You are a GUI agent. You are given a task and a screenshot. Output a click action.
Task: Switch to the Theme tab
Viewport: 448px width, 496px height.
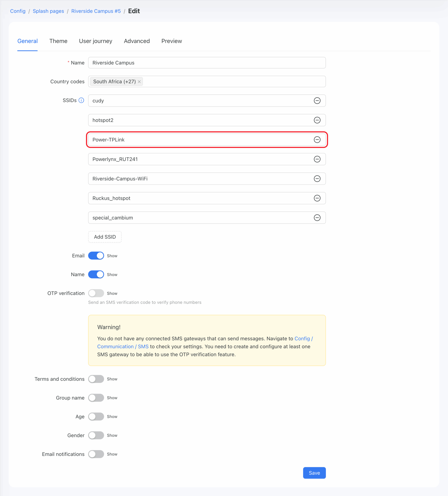click(x=58, y=41)
